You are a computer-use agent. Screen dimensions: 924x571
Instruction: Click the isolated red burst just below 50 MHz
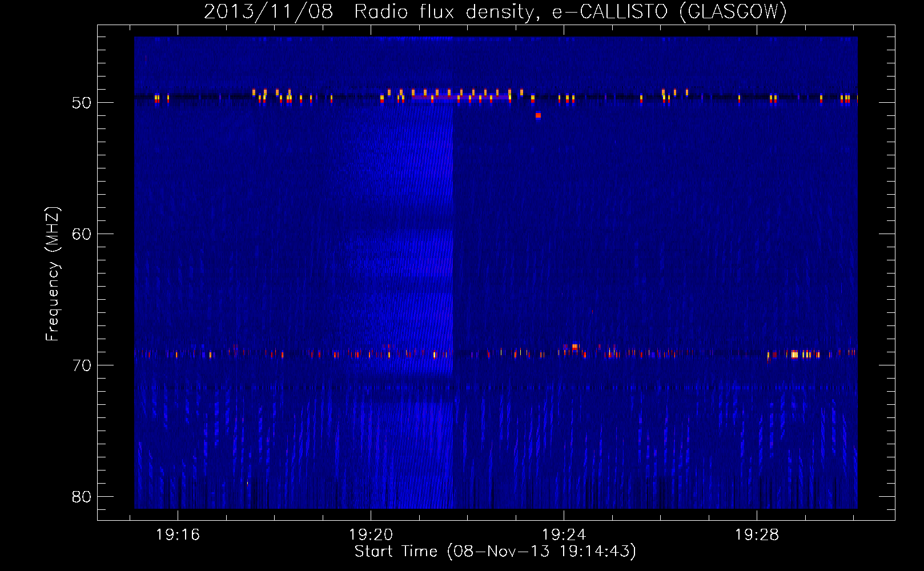tap(538, 115)
